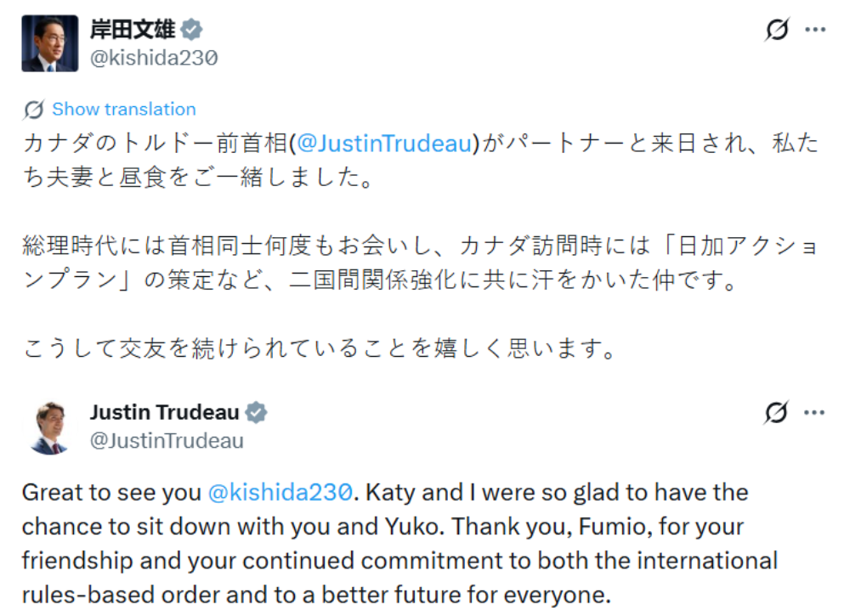
Task: Click the Grok icon beside Show translation
Action: [34, 110]
